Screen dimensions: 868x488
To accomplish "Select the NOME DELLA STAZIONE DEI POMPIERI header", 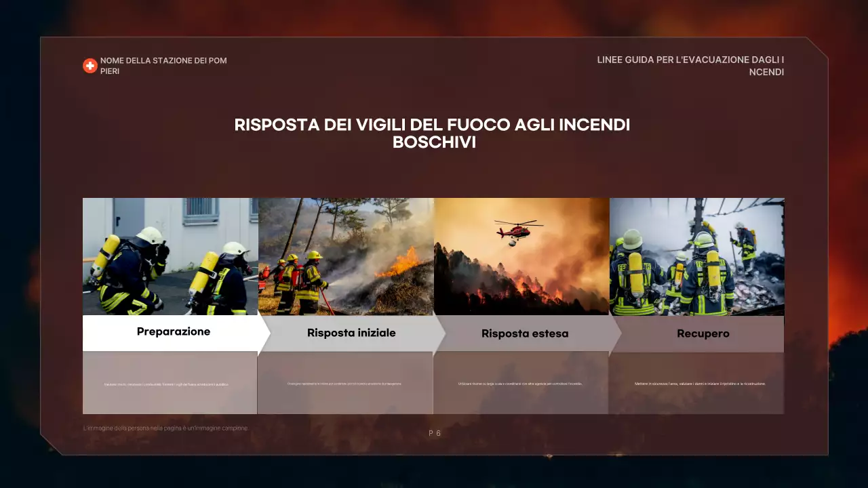I will coord(163,66).
